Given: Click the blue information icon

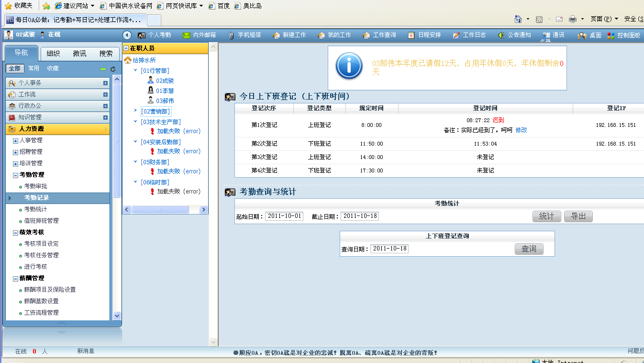Looking at the screenshot, I should click(x=349, y=66).
